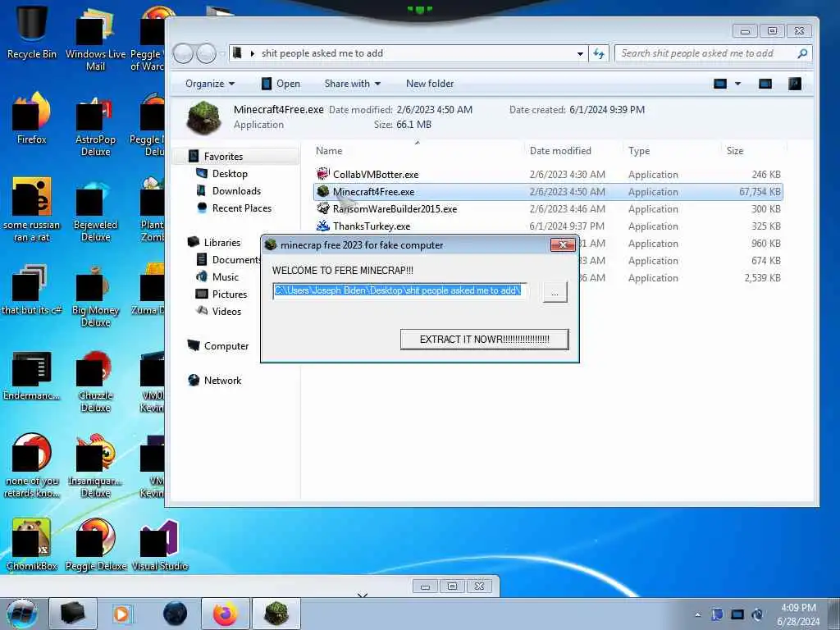Viewport: 840px width, 630px height.
Task: Sort by the Size column header
Action: 753,151
